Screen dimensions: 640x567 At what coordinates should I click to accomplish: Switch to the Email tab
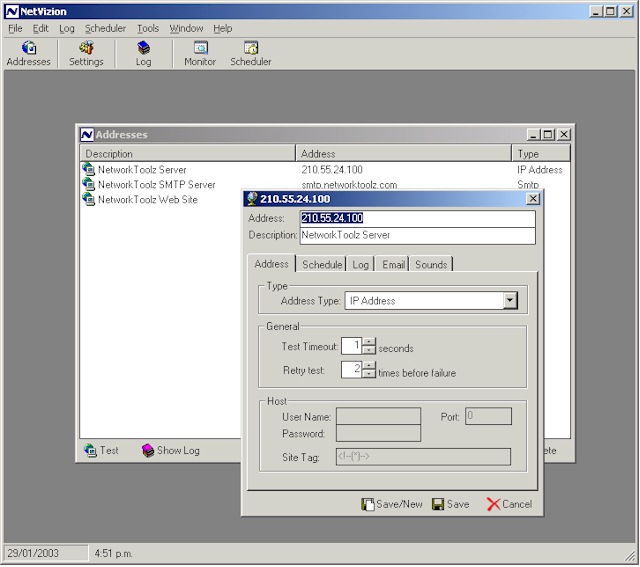point(393,265)
